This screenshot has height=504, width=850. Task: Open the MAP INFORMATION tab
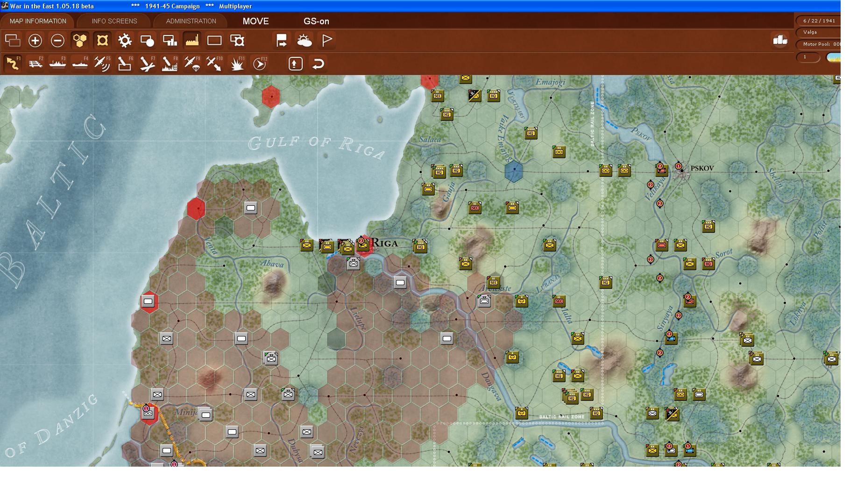pyautogui.click(x=38, y=21)
